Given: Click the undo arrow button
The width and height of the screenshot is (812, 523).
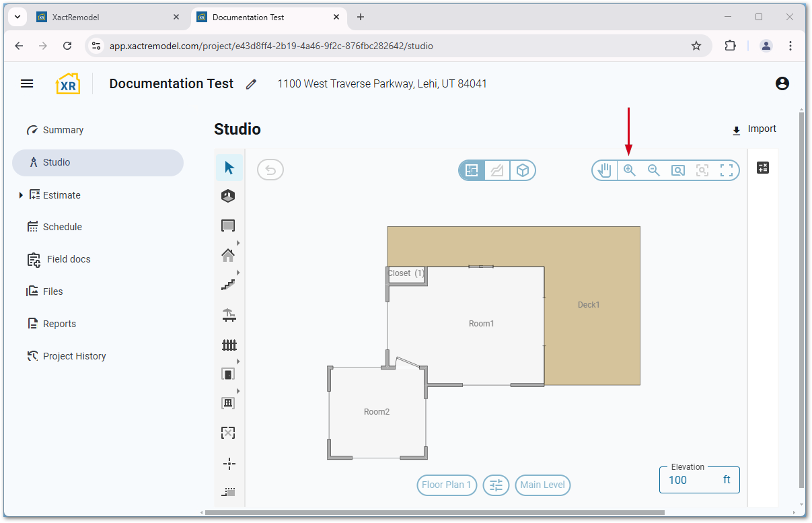Looking at the screenshot, I should pos(270,170).
